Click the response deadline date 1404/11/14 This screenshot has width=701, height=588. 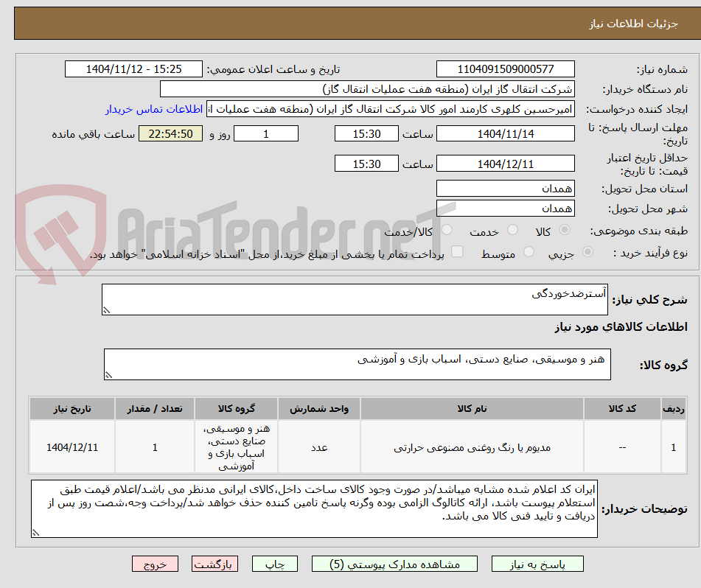[x=505, y=133]
